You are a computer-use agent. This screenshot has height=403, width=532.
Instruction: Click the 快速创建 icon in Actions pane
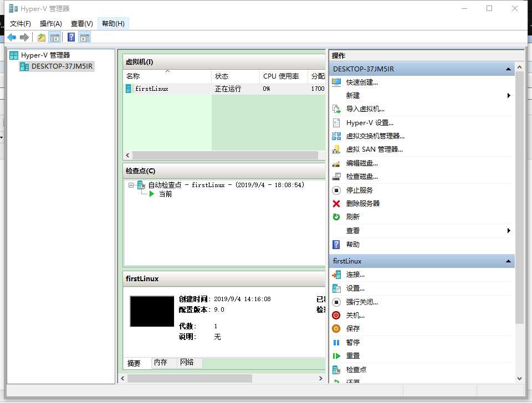point(336,82)
